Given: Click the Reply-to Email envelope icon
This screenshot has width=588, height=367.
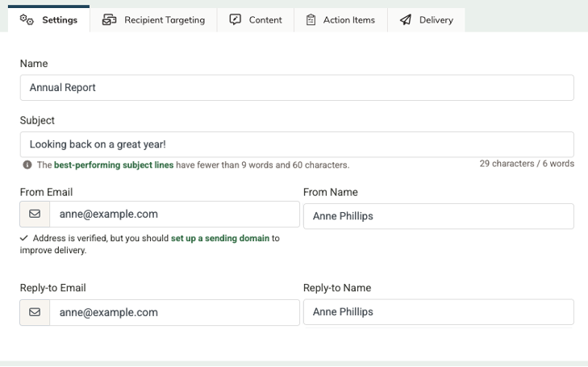Looking at the screenshot, I should pyautogui.click(x=35, y=312).
